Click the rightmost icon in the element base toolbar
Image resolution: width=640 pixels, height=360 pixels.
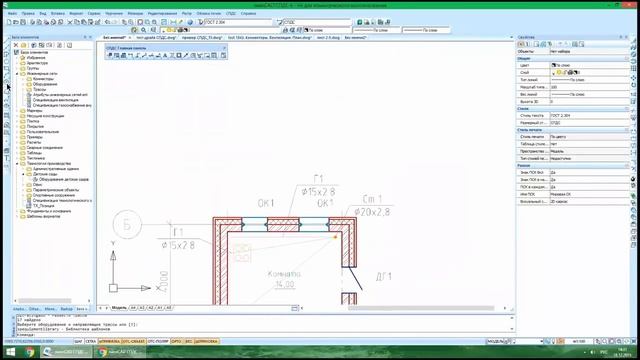(x=69, y=45)
